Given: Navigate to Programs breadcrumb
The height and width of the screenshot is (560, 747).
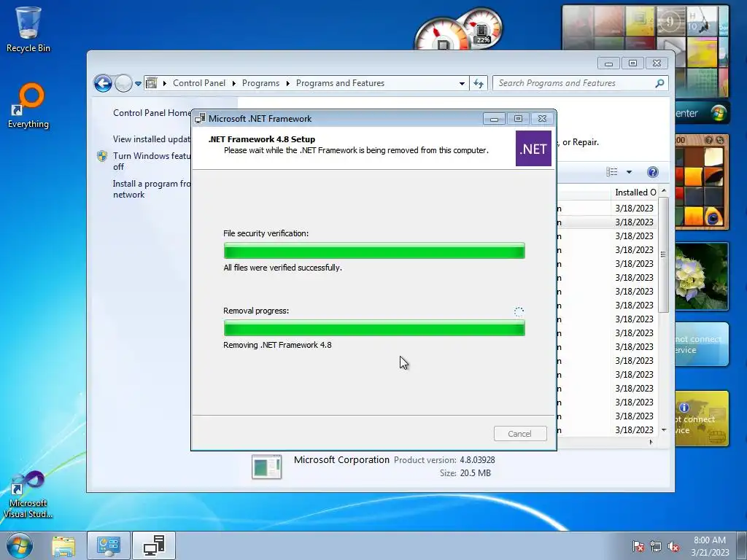Looking at the screenshot, I should (260, 83).
